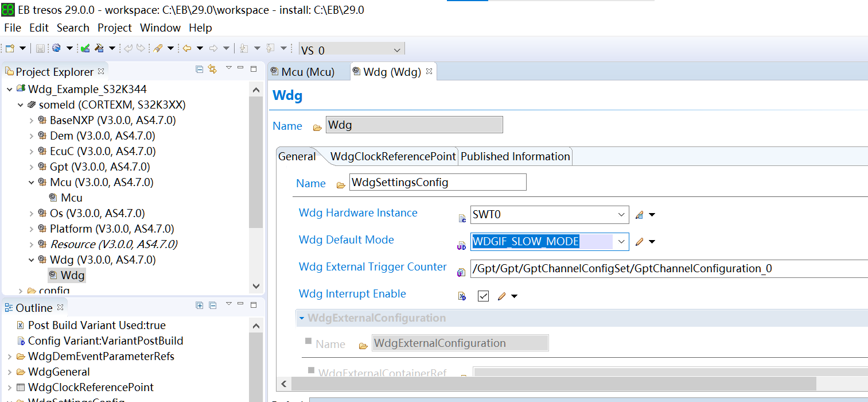Click the Undo arrow icon in toolbar
Image resolution: width=868 pixels, height=402 pixels.
(x=128, y=48)
